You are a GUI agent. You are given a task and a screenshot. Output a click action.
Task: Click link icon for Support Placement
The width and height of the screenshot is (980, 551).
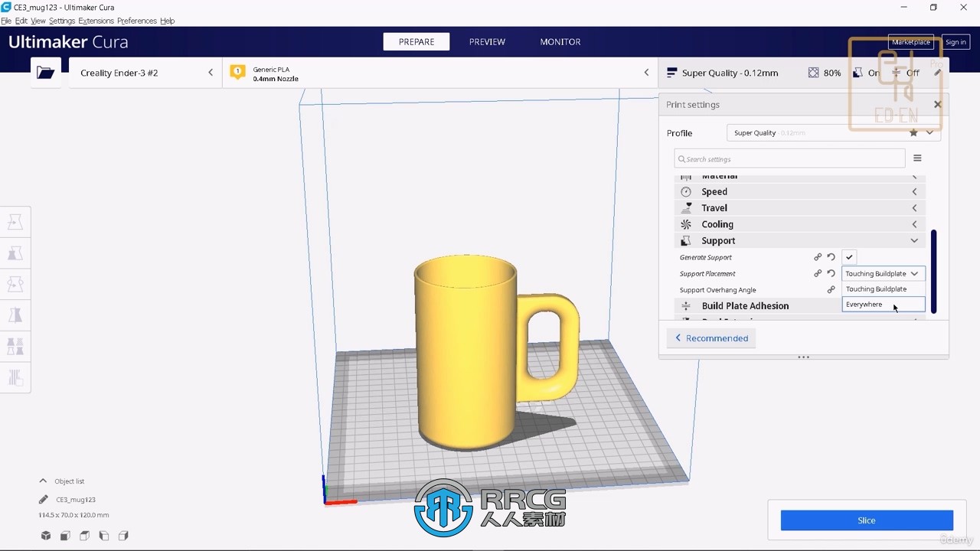pos(818,273)
